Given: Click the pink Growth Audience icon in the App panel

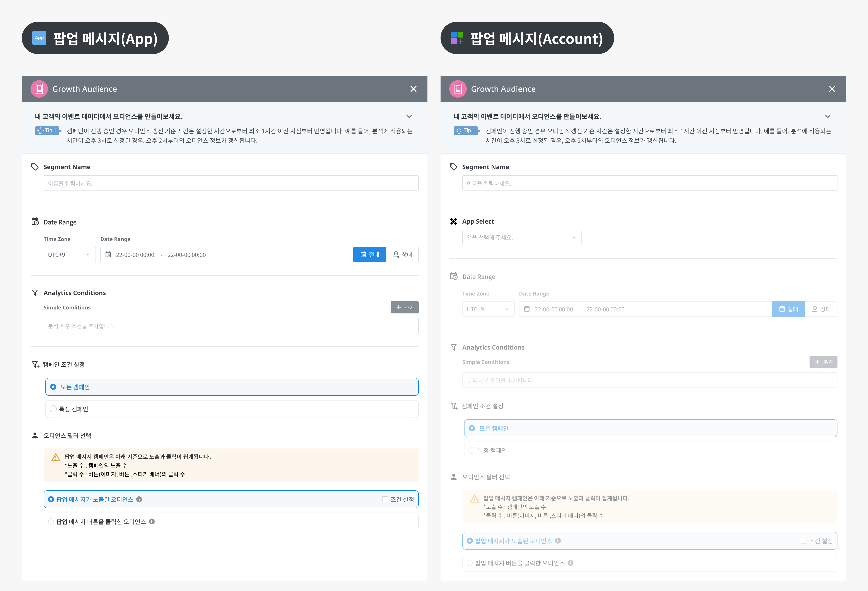Looking at the screenshot, I should click(x=39, y=89).
